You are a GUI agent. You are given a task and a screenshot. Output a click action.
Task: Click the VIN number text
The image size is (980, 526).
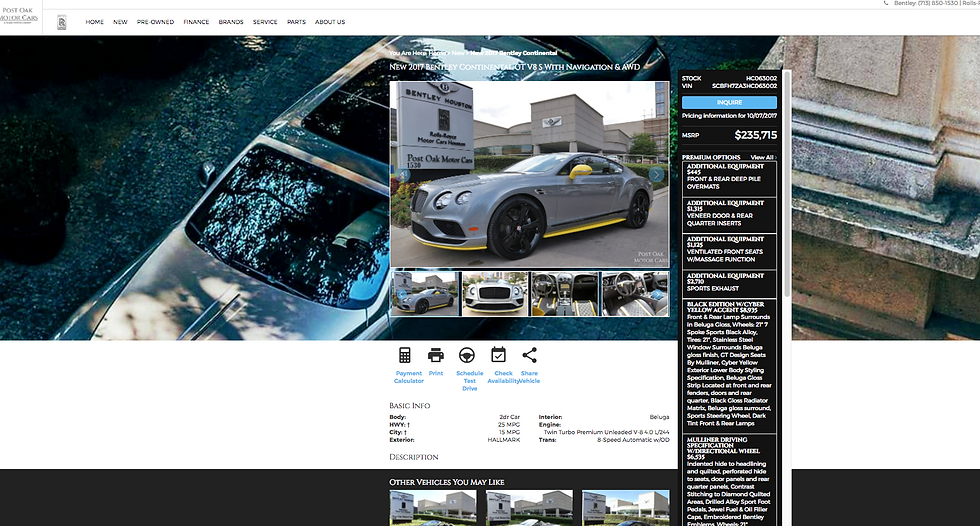click(744, 86)
